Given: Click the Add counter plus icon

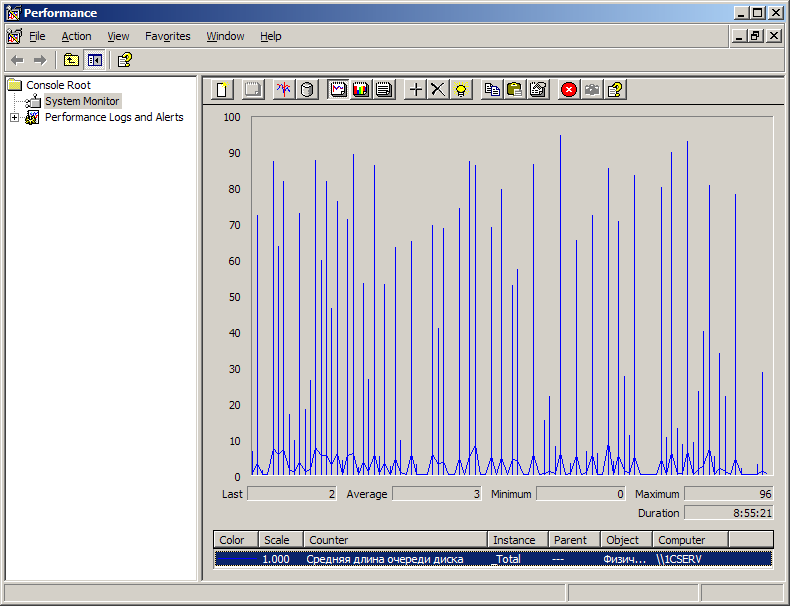Looking at the screenshot, I should click(416, 89).
